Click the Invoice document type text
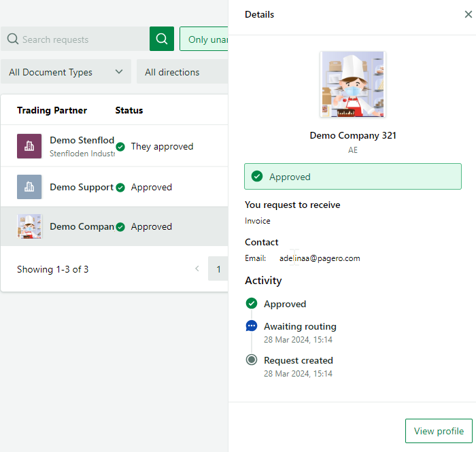Viewport: 476px width, 452px height. pos(258,221)
